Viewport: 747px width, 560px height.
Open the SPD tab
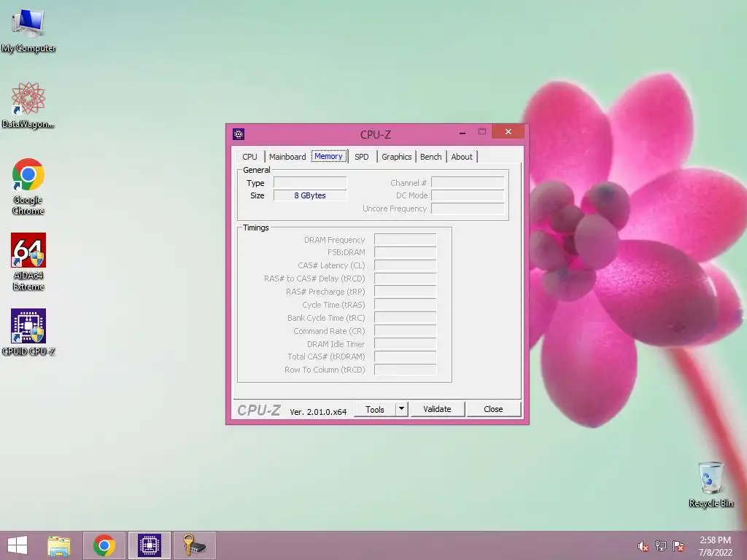tap(362, 157)
